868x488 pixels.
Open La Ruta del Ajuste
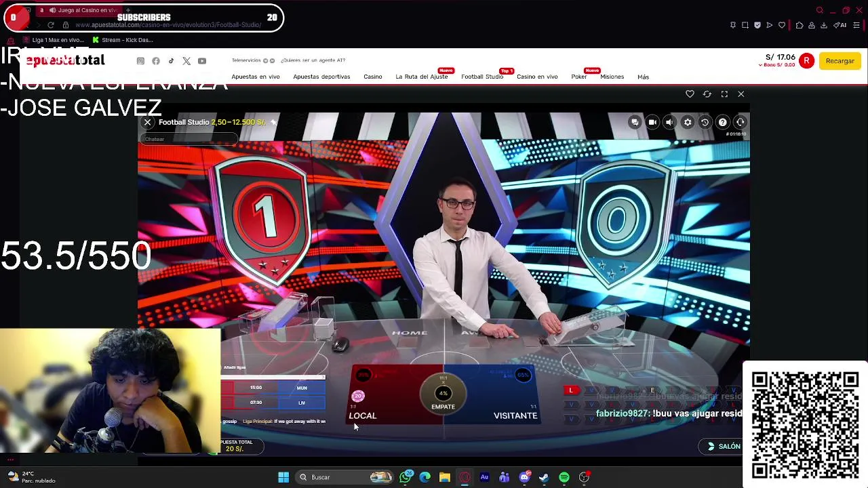click(x=422, y=77)
